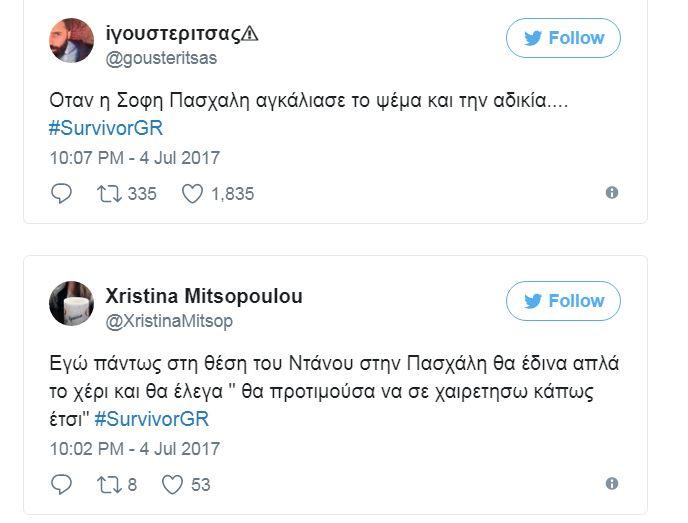Open the 10:02 PM - 4 Jul 2017 timestamp
Image resolution: width=688 pixels, height=523 pixels.
[x=134, y=448]
